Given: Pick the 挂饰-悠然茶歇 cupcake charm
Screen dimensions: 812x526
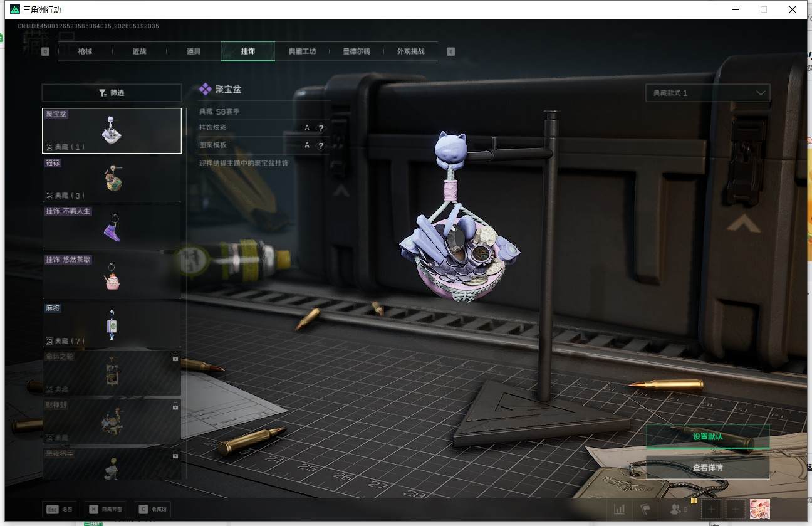Looking at the screenshot, I should [x=112, y=276].
